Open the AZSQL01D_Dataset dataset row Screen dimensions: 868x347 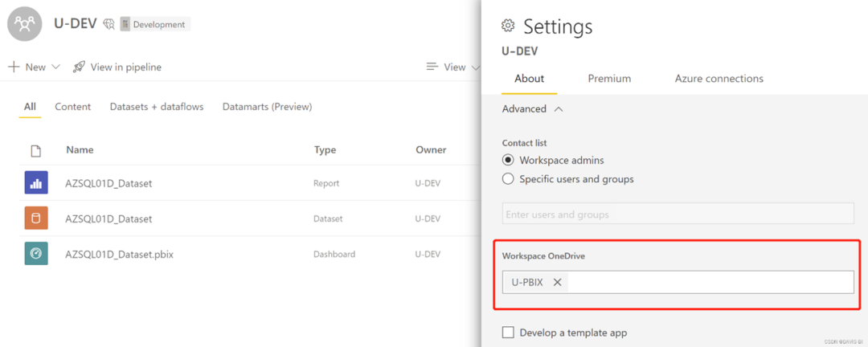click(108, 218)
